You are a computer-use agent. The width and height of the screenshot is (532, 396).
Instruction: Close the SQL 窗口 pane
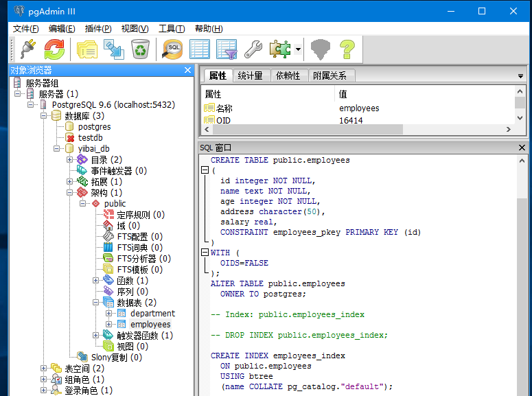point(522,148)
